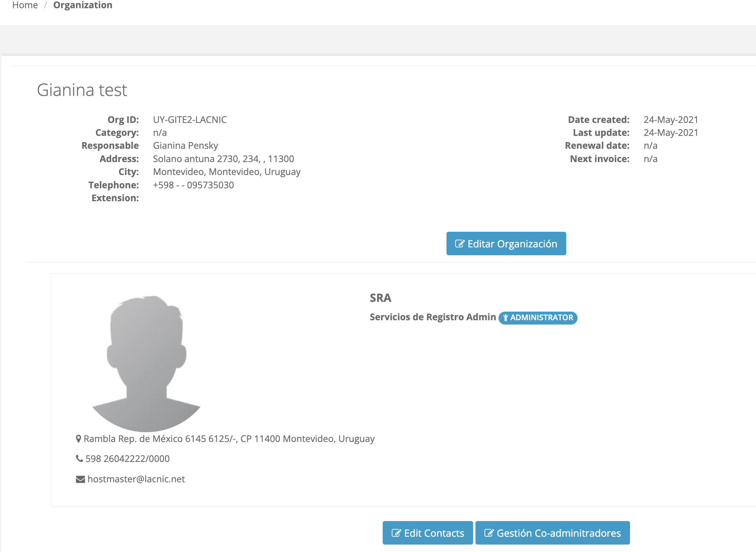The image size is (756, 552).
Task: Click the UY-GITE2-LACNIC Org ID value
Action: click(x=190, y=120)
